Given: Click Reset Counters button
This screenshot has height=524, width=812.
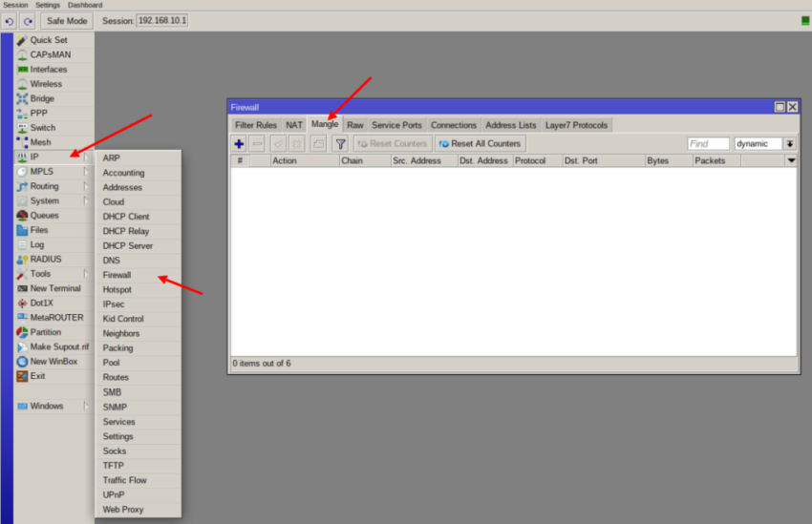Looking at the screenshot, I should 393,144.
